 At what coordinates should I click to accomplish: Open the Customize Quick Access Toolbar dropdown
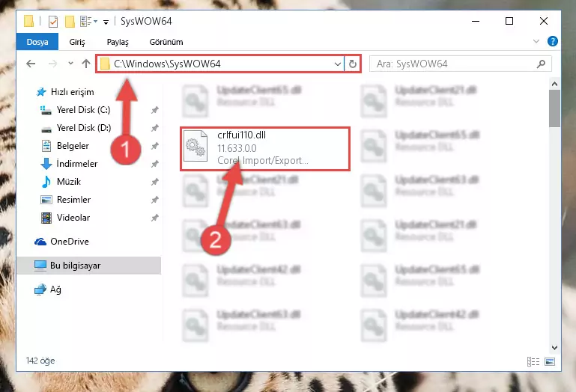pos(106,22)
